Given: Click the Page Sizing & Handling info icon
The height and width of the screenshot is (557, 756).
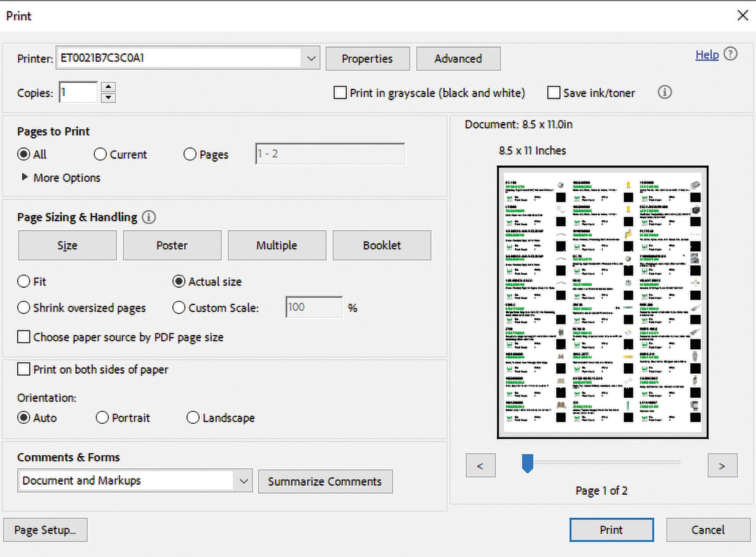Looking at the screenshot, I should (x=149, y=217).
